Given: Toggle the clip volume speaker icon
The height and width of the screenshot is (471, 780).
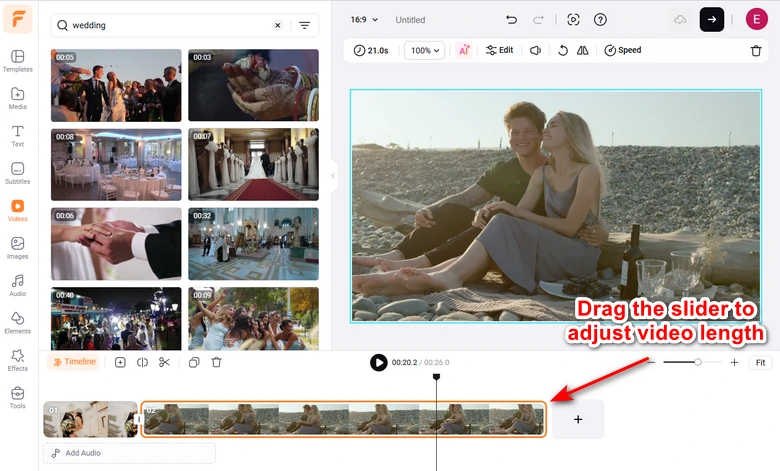Looking at the screenshot, I should point(535,50).
